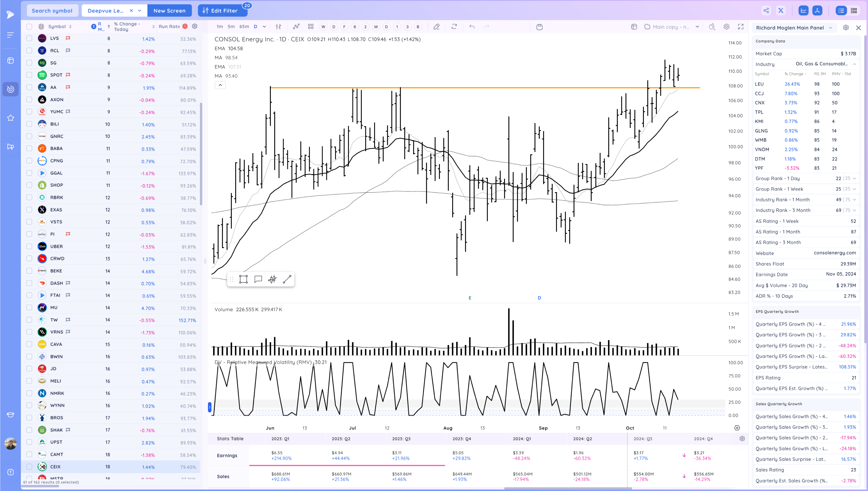Click the share icon in top bar
868x491 pixels.
766,10
